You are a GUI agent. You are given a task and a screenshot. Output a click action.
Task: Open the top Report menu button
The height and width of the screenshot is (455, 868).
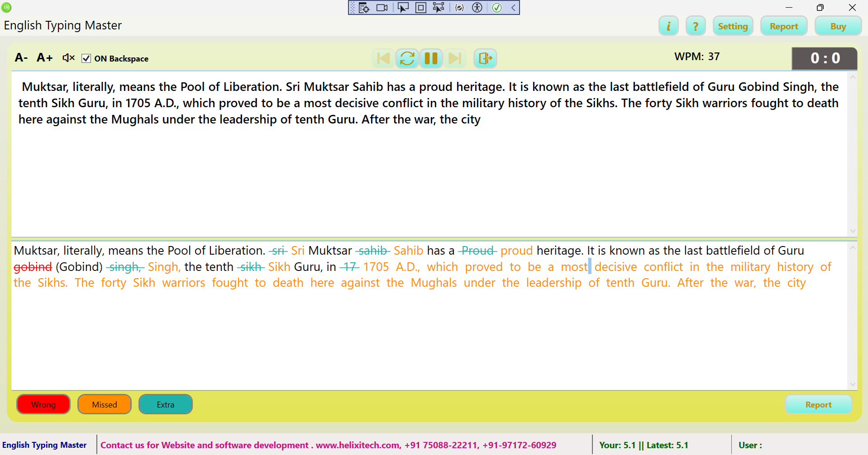(784, 26)
